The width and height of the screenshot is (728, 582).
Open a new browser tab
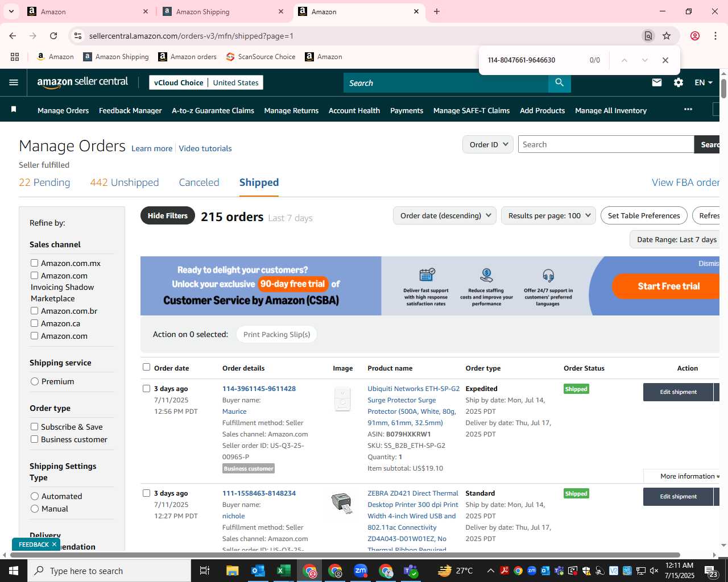[x=437, y=11]
